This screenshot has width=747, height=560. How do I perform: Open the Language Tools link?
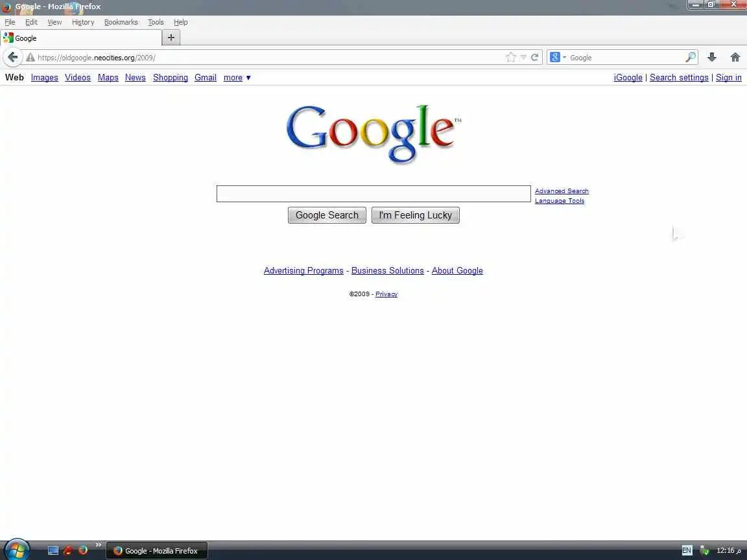(560, 201)
